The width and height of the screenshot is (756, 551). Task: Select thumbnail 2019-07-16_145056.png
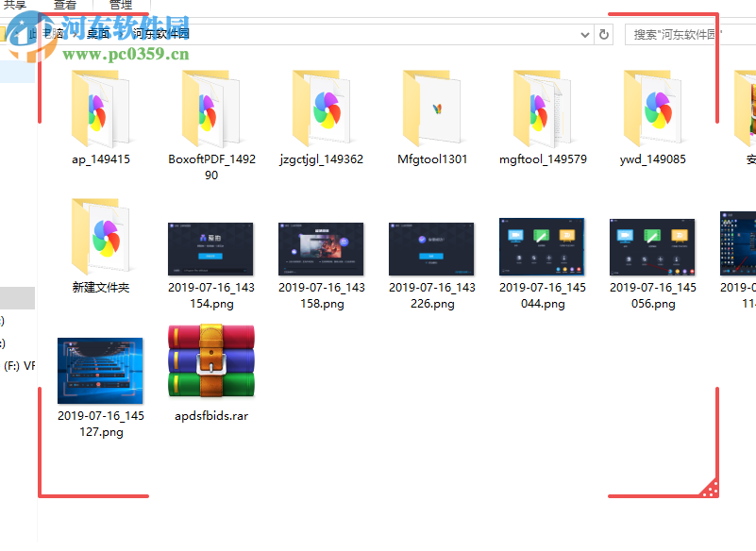pyautogui.click(x=652, y=247)
